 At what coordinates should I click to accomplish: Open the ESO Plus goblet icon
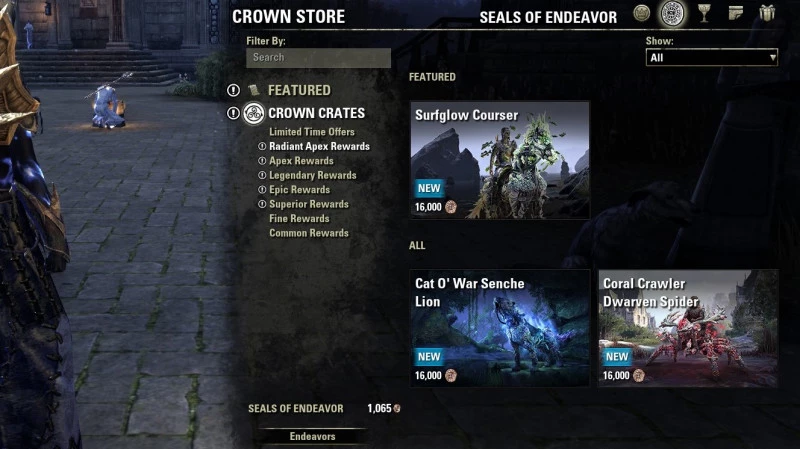[x=704, y=13]
